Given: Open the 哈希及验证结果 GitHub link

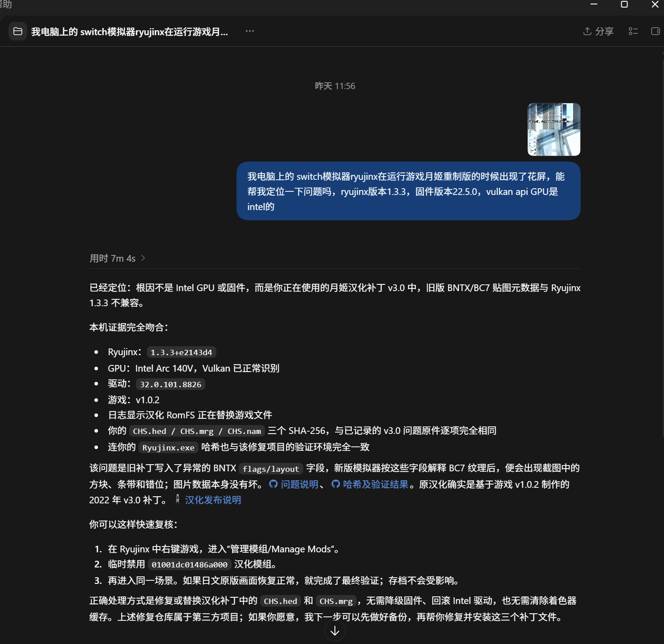Looking at the screenshot, I should tap(375, 484).
